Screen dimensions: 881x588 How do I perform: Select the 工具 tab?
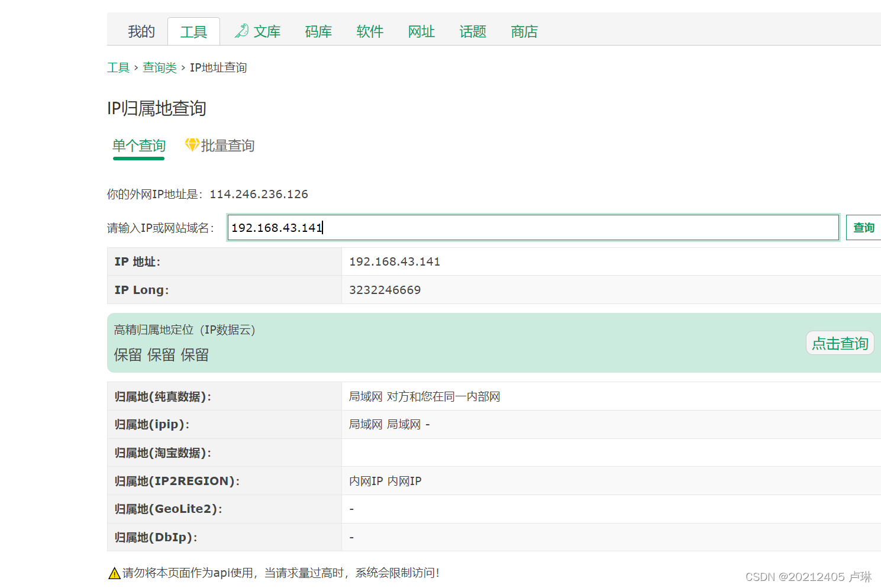point(193,31)
